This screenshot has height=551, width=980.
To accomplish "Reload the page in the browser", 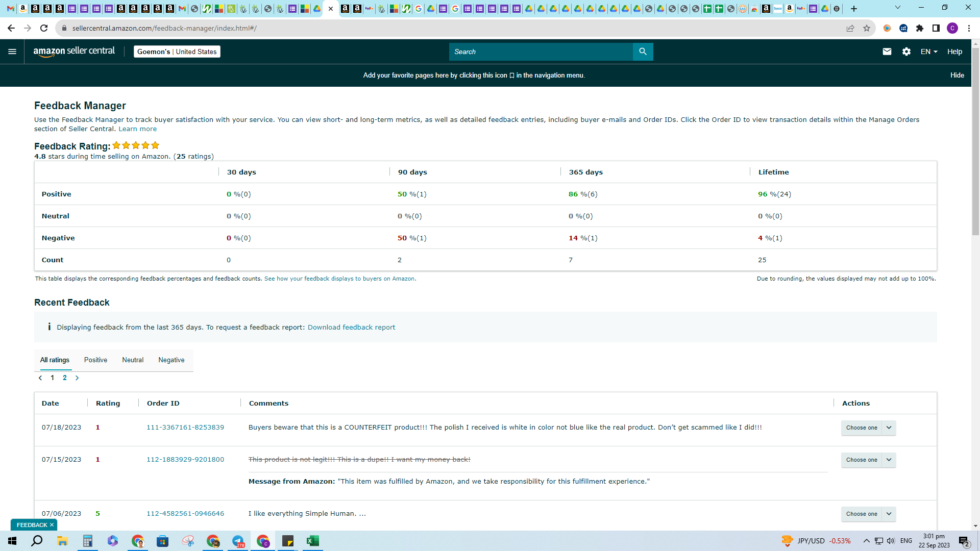I will 44,28.
